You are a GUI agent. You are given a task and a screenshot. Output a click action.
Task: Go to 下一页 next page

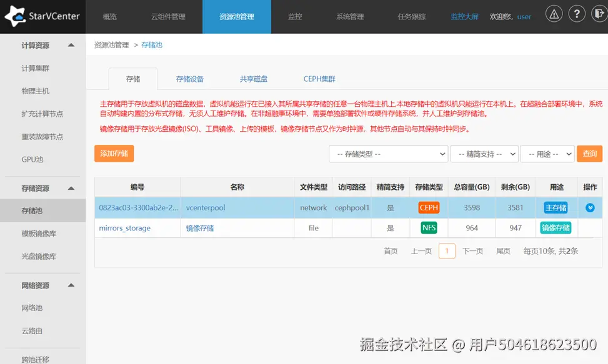[472, 251]
